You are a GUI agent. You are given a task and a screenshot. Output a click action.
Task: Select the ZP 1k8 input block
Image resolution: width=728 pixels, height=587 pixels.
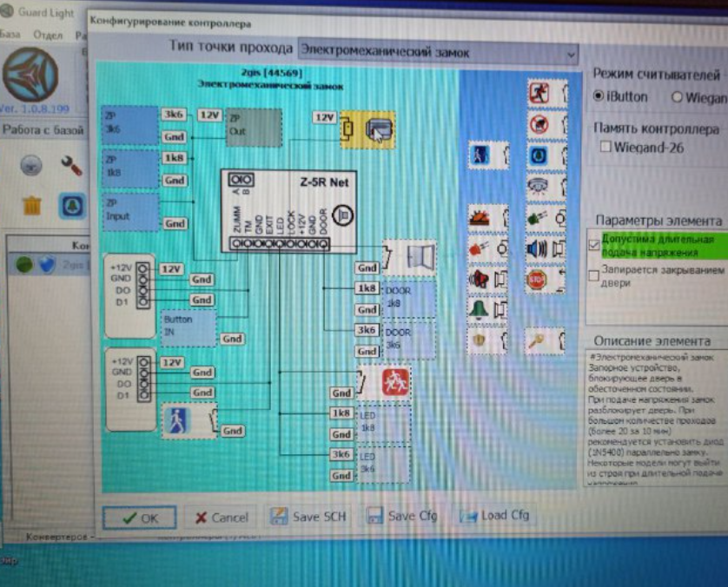coord(129,168)
